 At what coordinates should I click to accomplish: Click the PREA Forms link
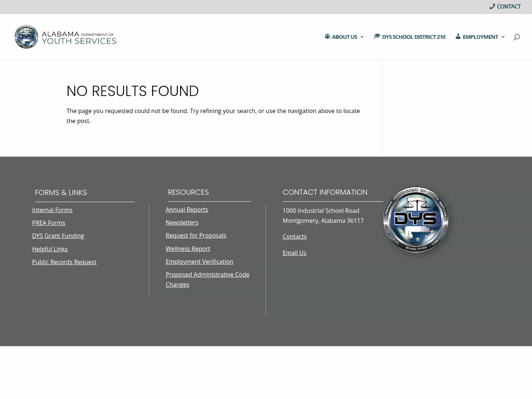[x=48, y=223]
